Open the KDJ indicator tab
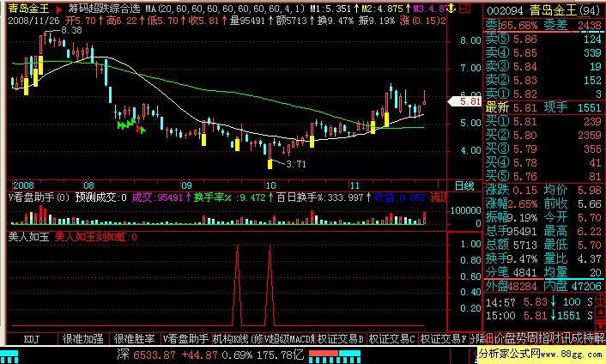 point(32,339)
